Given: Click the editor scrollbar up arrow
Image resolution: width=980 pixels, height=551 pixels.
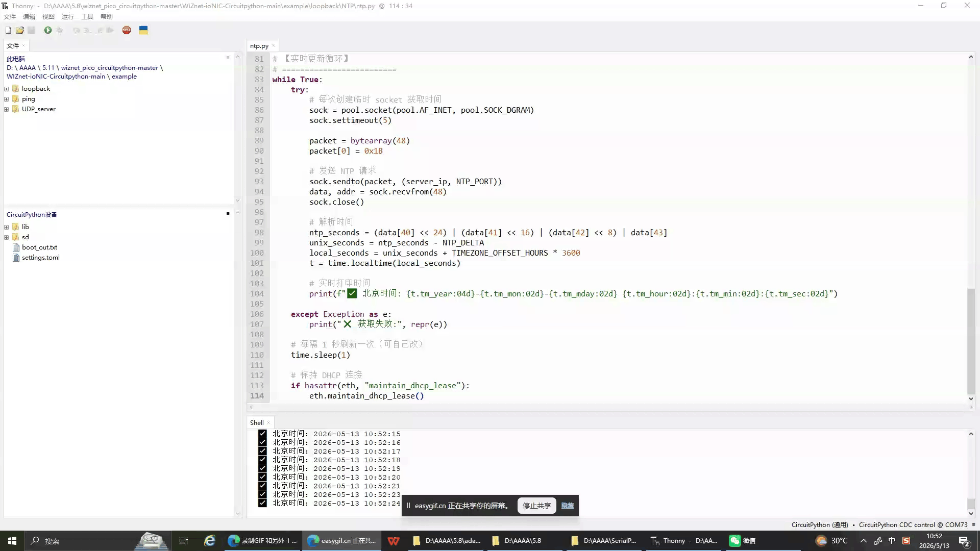Looking at the screenshot, I should tap(971, 57).
